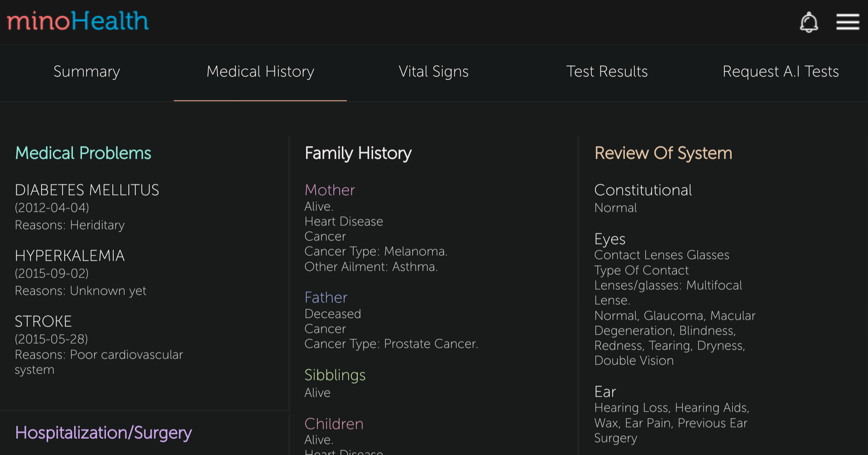Go to the Test Results tab
The height and width of the screenshot is (455, 868).
[x=607, y=72]
